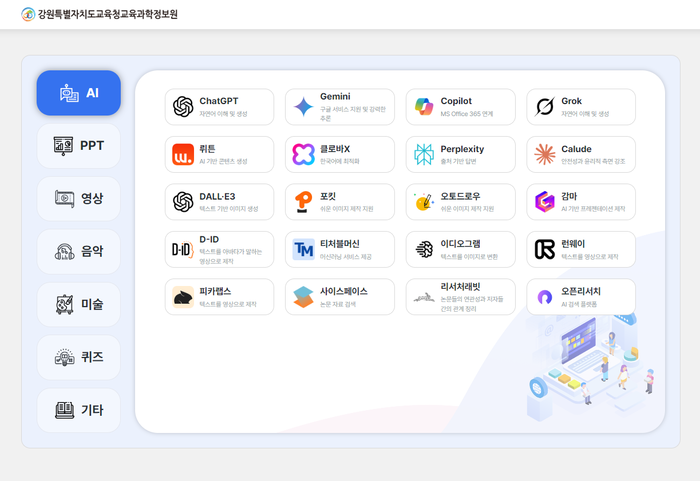Click the ChatGPT logo icon
The width and height of the screenshot is (700, 481).
click(183, 107)
